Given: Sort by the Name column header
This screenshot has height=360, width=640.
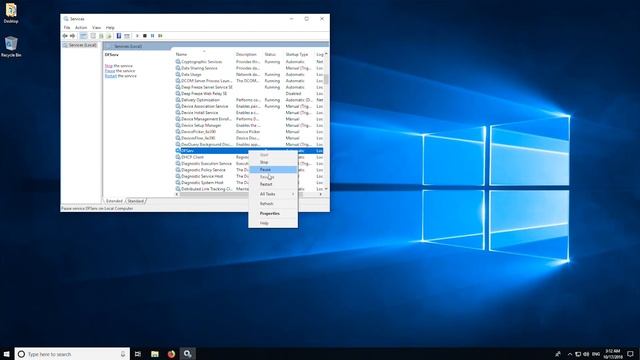Looking at the screenshot, I should pyautogui.click(x=204, y=54).
